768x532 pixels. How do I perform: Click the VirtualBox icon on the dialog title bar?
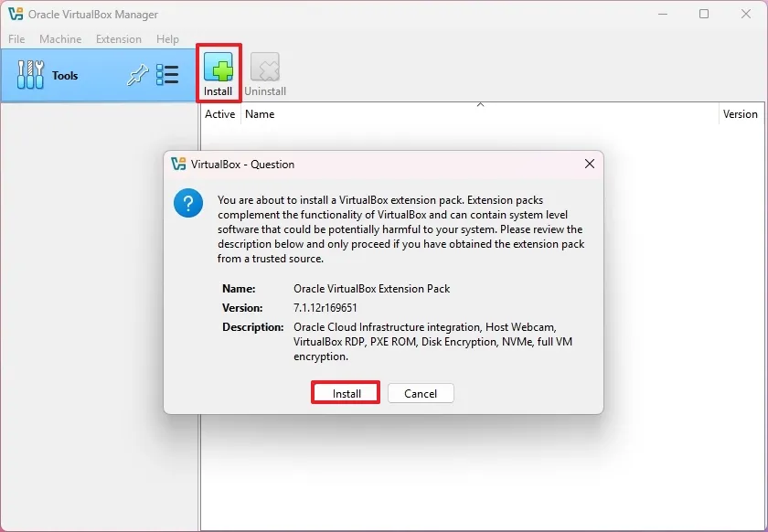coord(178,164)
